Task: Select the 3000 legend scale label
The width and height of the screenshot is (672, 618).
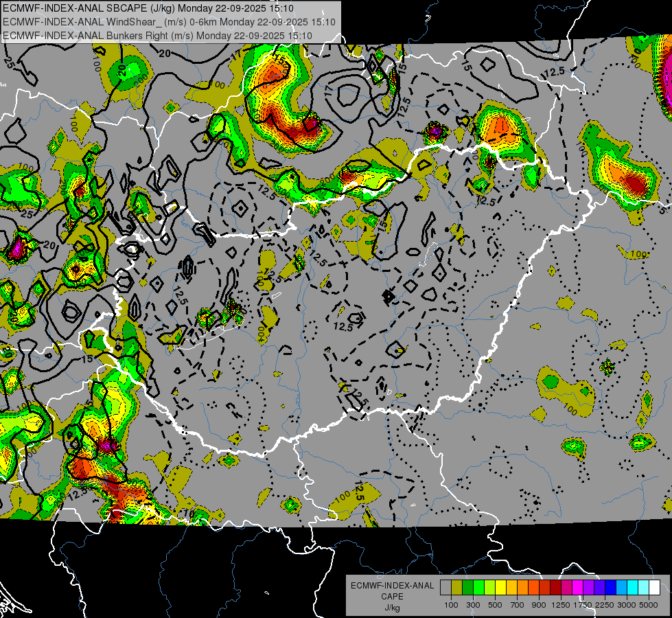Action: click(627, 605)
